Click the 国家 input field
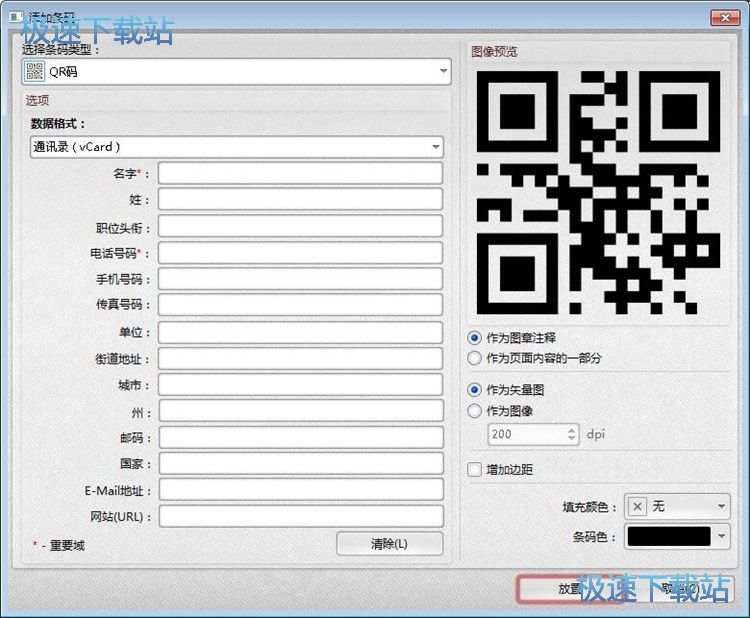 tap(301, 464)
